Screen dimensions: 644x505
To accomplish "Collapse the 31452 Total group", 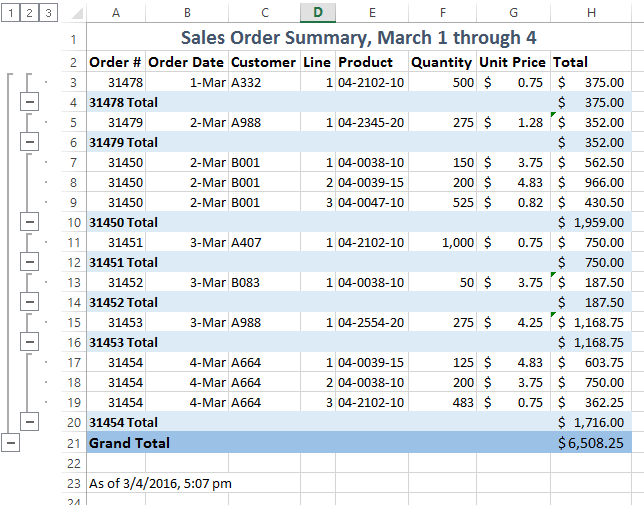I will [29, 302].
